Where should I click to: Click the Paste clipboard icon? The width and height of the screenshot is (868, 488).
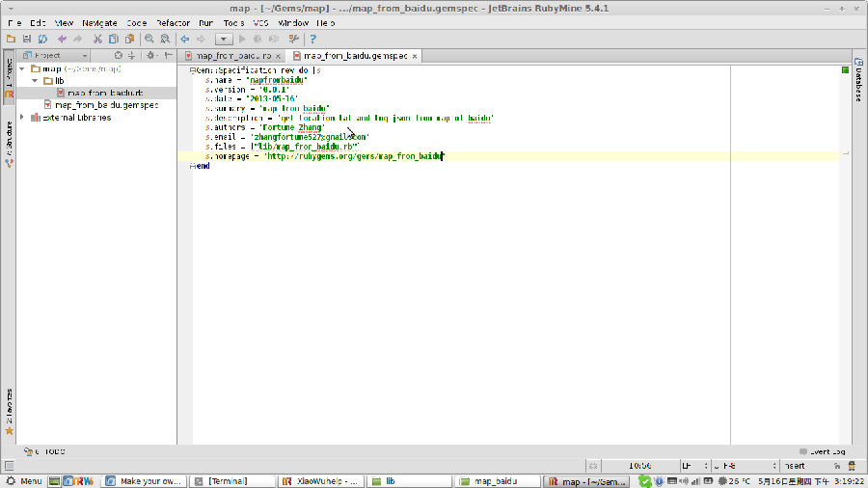pyautogui.click(x=129, y=39)
